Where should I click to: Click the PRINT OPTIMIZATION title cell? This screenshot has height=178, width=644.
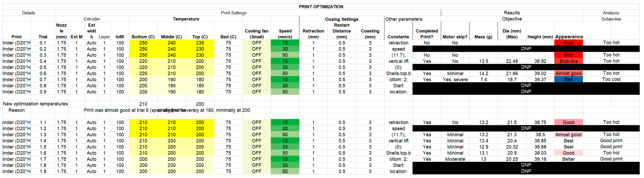pyautogui.click(x=321, y=7)
